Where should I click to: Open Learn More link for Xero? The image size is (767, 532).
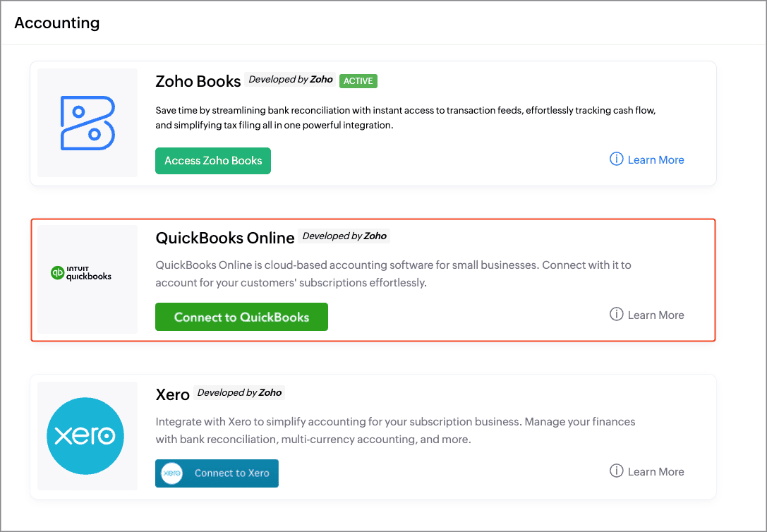point(656,471)
